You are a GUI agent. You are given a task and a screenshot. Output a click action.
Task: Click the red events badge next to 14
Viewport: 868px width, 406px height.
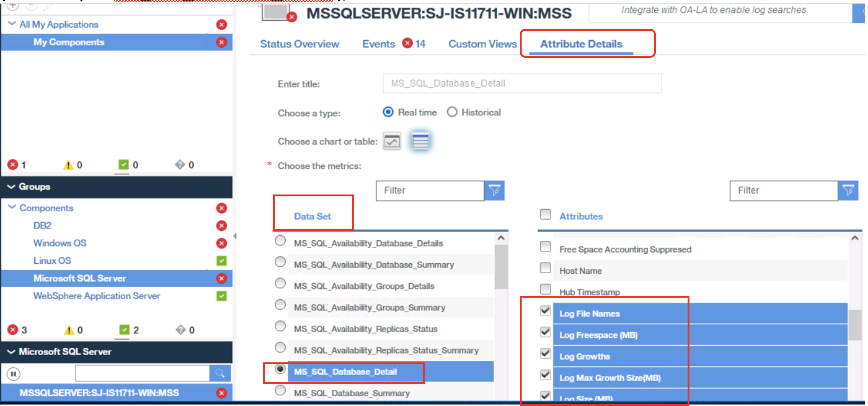(x=407, y=43)
